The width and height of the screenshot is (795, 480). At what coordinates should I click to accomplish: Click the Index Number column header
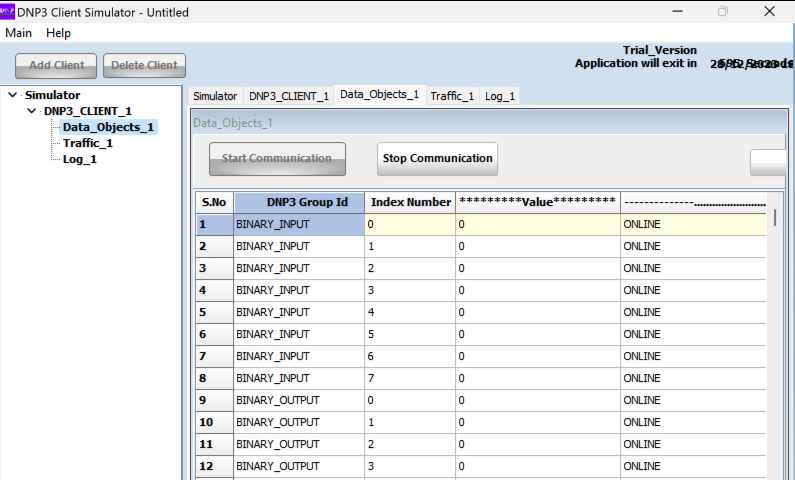click(x=410, y=202)
